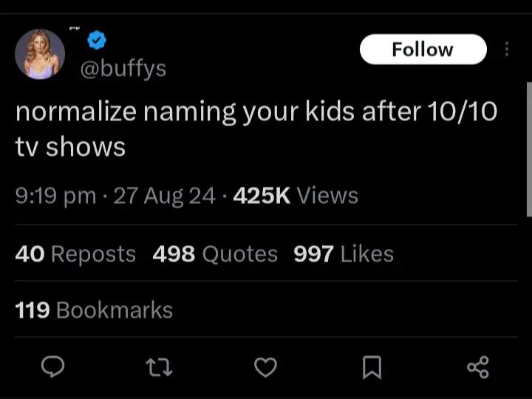Repost this tweet using the retweet icon
This screenshot has height=399, width=532.
tap(159, 368)
